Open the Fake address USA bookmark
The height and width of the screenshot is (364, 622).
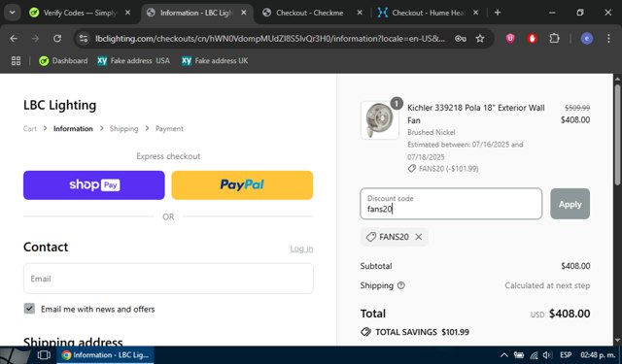click(134, 60)
